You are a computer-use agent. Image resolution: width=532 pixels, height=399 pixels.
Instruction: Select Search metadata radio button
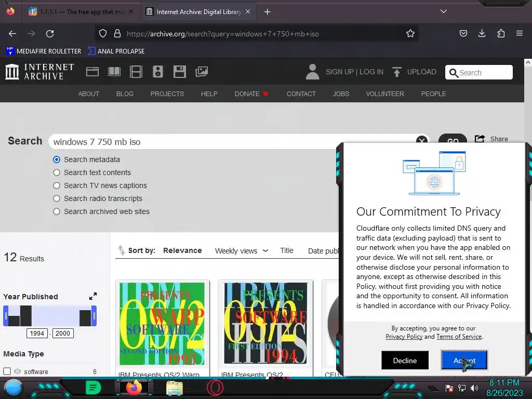tap(57, 159)
